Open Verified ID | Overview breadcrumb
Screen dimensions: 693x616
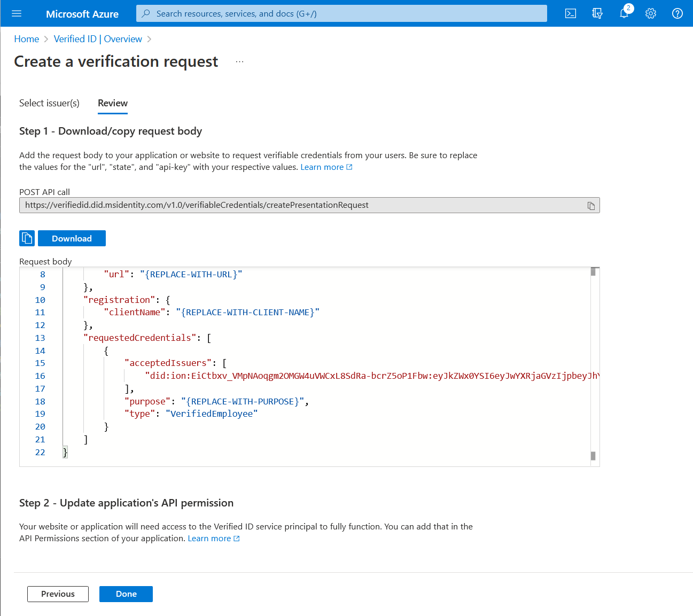click(98, 39)
